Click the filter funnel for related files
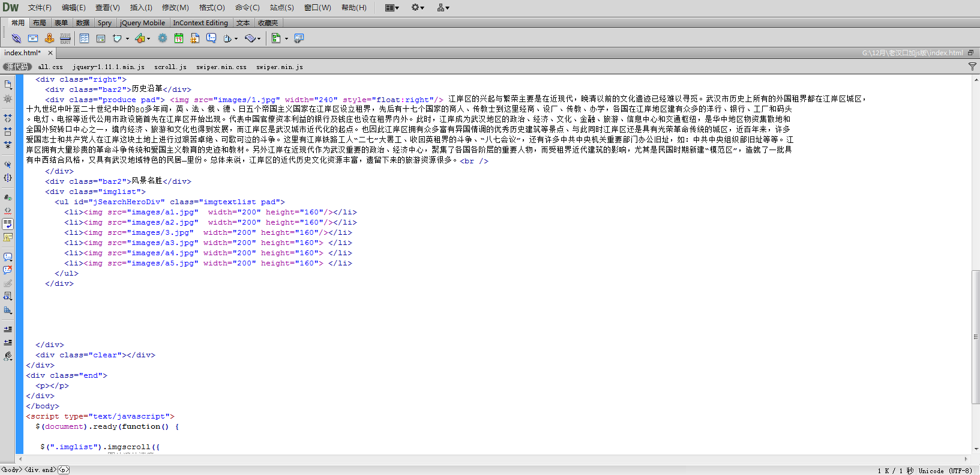Screen dimensions: 980x475 click(x=972, y=67)
